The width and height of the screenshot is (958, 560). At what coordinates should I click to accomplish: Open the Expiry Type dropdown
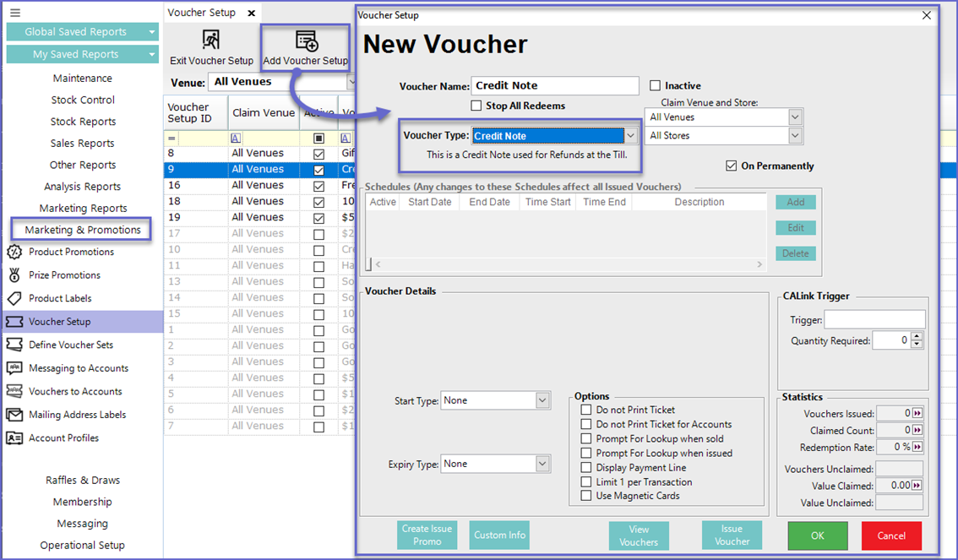coord(542,464)
